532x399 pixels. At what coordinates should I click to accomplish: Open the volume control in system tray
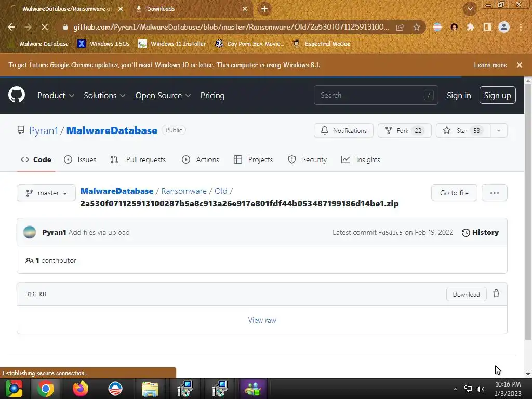(481, 389)
